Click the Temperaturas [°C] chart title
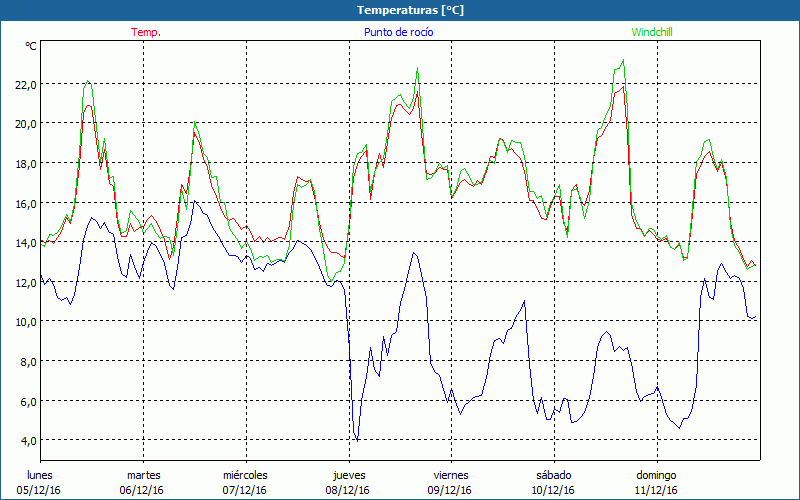The height and width of the screenshot is (500, 800). 410,10
